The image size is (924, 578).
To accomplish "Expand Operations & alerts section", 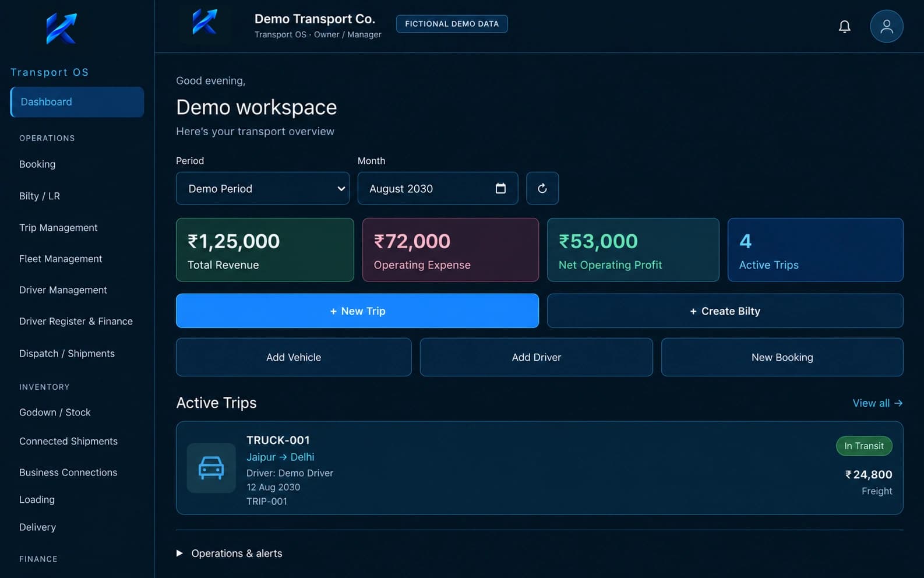I will coord(230,554).
